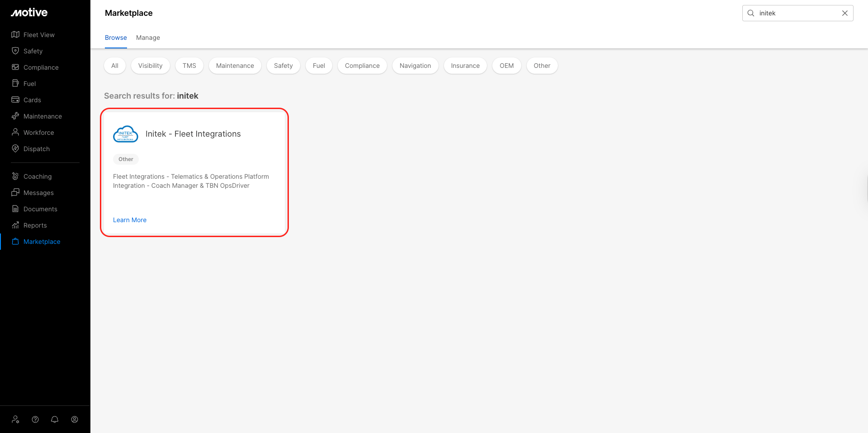Click the search magnifier icon
This screenshot has width=868, height=433.
click(751, 13)
